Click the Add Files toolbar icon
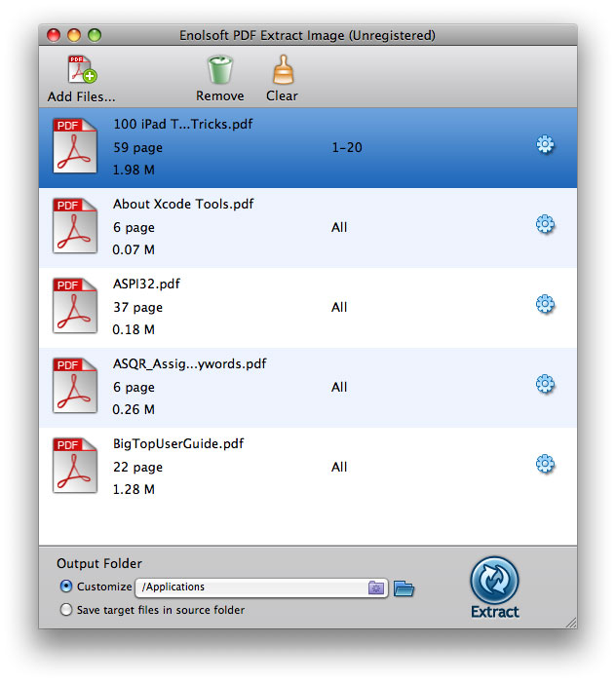The height and width of the screenshot is (682, 616). click(82, 69)
